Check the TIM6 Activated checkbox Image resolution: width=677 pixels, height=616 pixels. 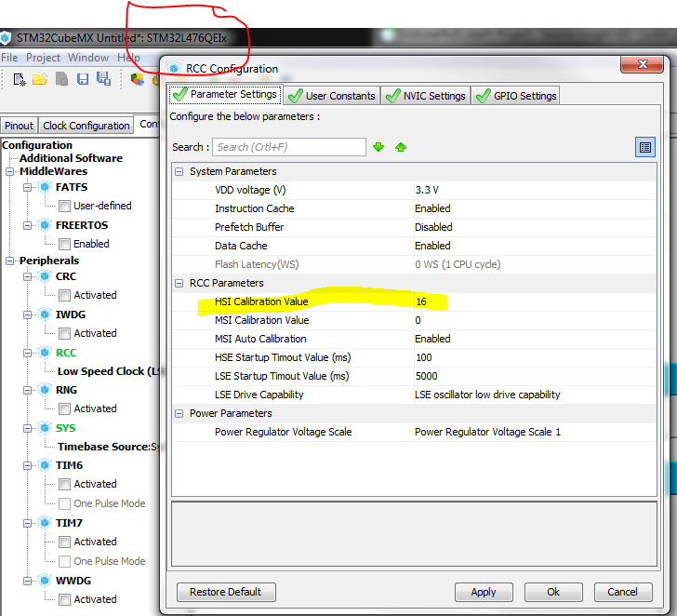point(65,484)
